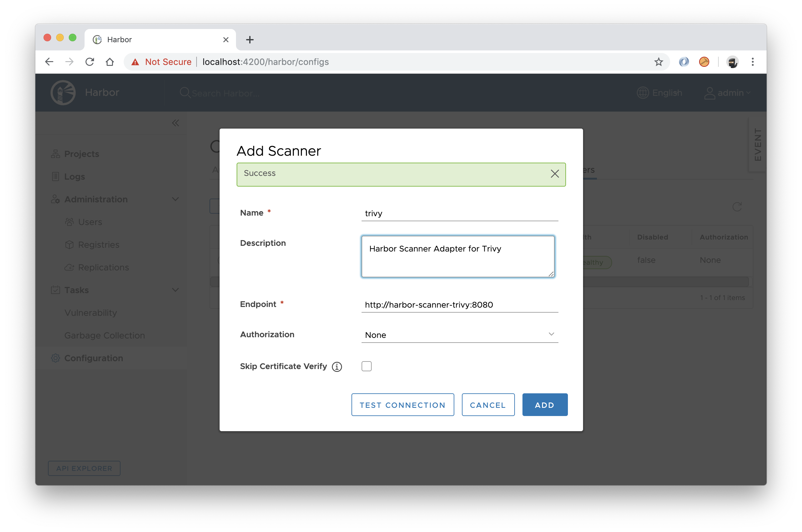The height and width of the screenshot is (532, 802).
Task: Collapse the Administration section chevron
Action: (175, 199)
